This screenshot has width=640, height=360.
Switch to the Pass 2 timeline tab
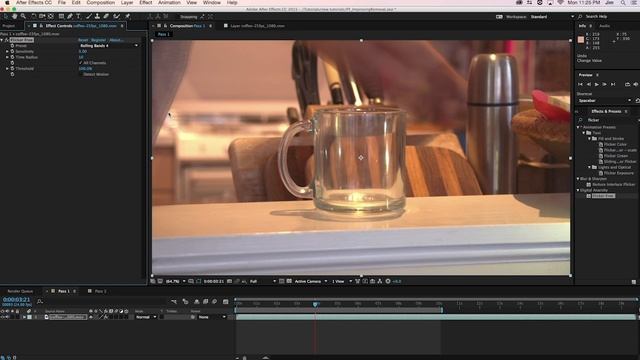pyautogui.click(x=100, y=291)
